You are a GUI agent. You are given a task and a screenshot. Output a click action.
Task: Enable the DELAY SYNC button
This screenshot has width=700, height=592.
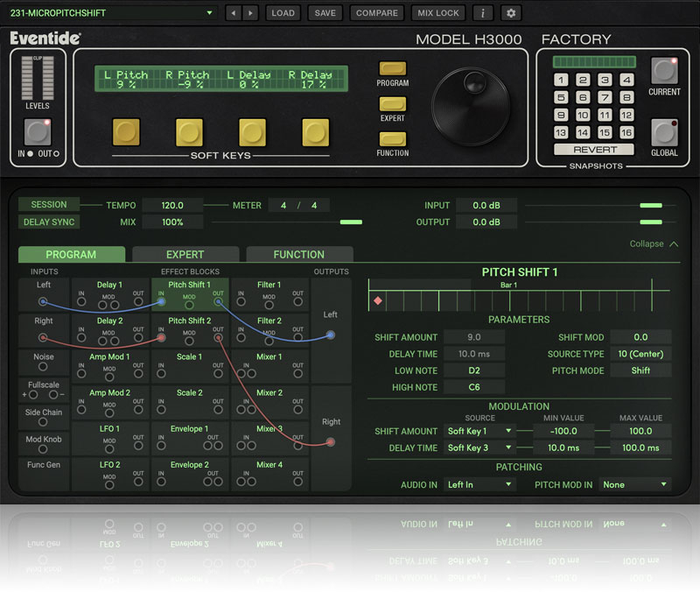pyautogui.click(x=48, y=222)
